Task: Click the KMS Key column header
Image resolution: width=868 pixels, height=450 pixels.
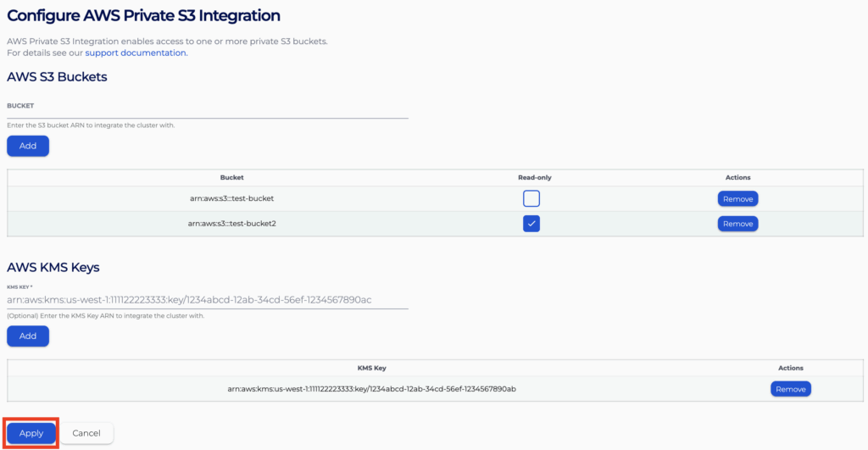Action: (371, 368)
